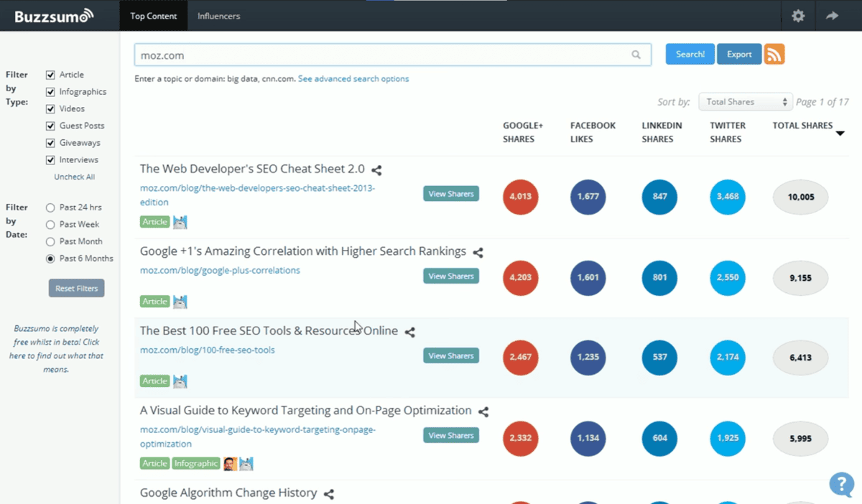Viewport: 862px width, 504px height.
Task: Click the TWITTER SHARES column header
Action: click(x=728, y=132)
